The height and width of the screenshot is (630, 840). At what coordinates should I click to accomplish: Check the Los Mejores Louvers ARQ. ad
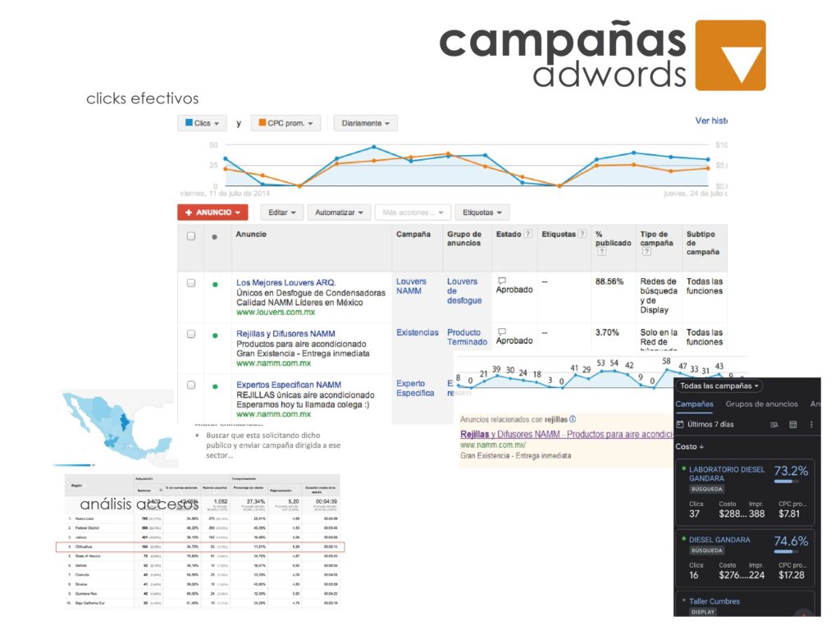coord(191,283)
